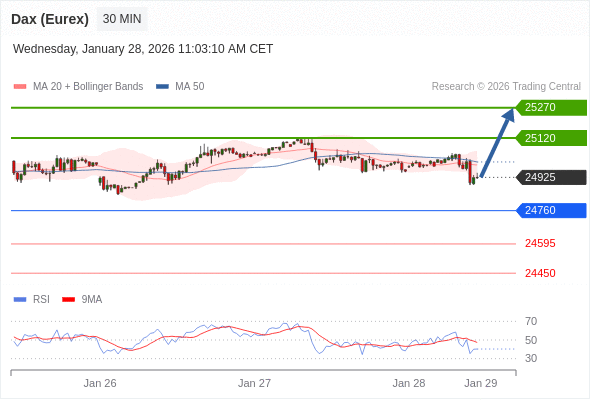Click the blue MA 50 legend swatch
The height and width of the screenshot is (400, 590).
[x=163, y=87]
